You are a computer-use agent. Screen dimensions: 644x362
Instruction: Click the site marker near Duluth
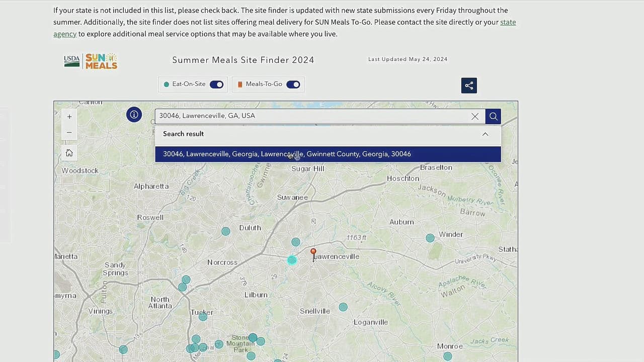226,231
